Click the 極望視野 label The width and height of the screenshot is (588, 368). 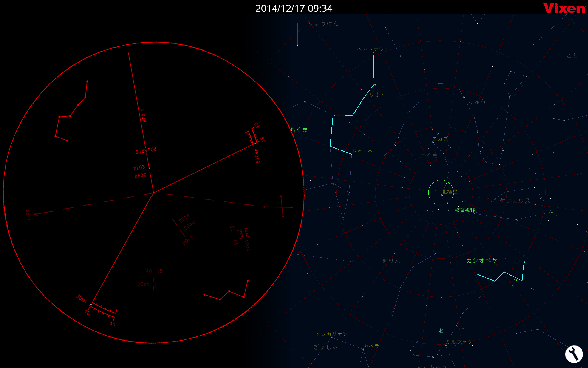[465, 210]
